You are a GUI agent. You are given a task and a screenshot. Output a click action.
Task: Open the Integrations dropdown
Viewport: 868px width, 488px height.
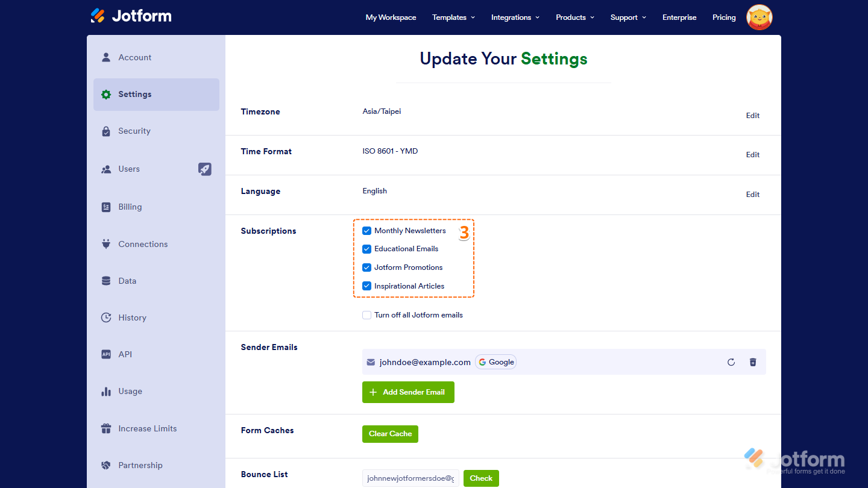(515, 17)
